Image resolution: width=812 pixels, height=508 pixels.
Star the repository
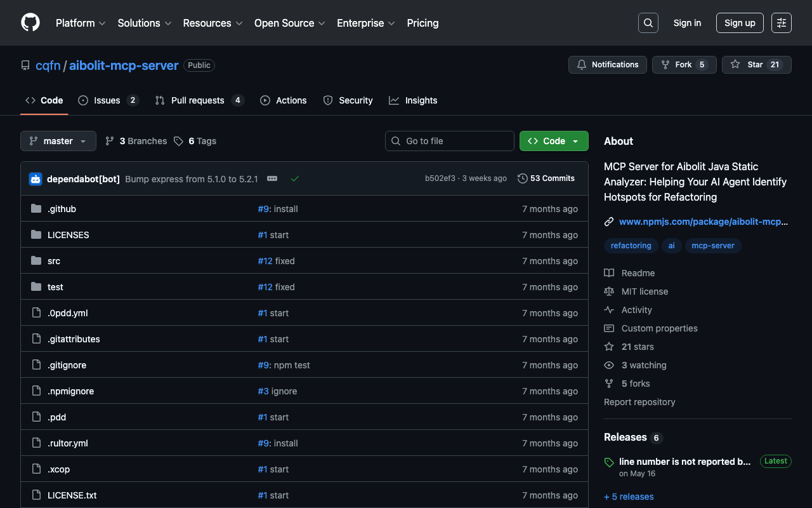[756, 65]
